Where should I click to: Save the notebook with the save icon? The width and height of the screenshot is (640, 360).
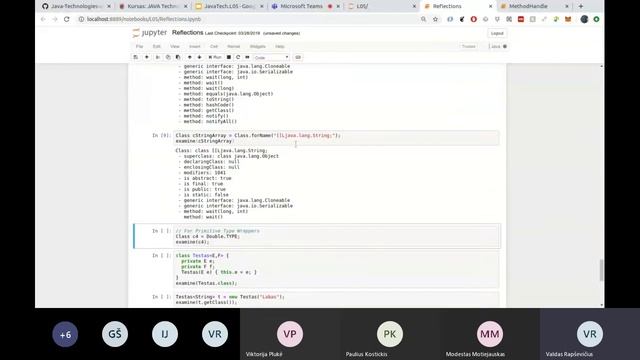(136, 58)
